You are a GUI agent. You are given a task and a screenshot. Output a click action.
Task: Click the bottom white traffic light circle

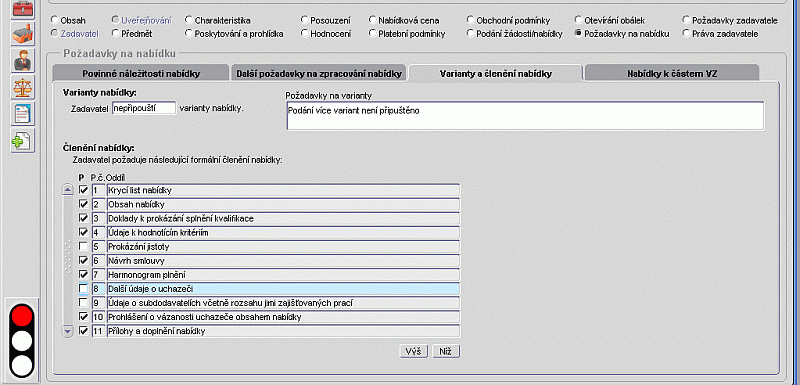22,366
